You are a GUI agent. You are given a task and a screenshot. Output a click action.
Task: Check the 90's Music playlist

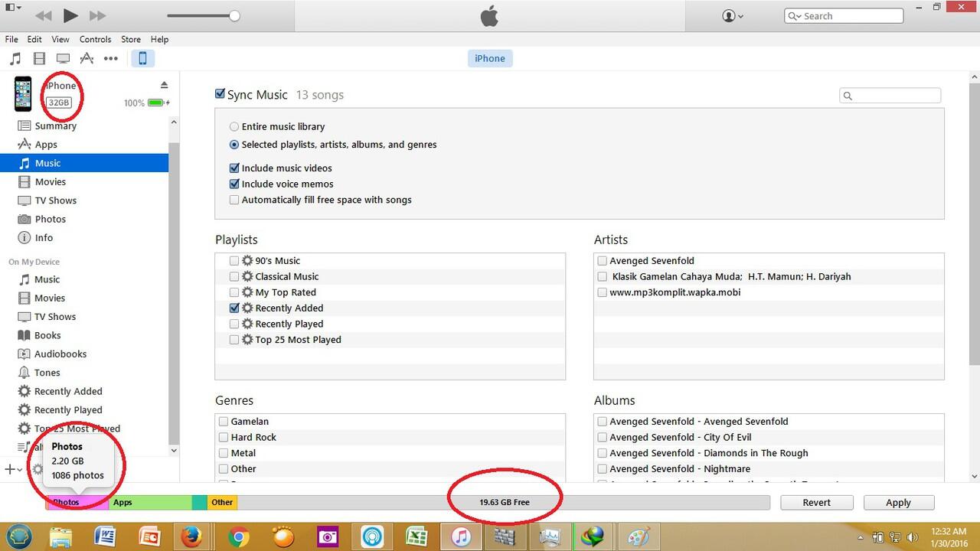(x=234, y=261)
